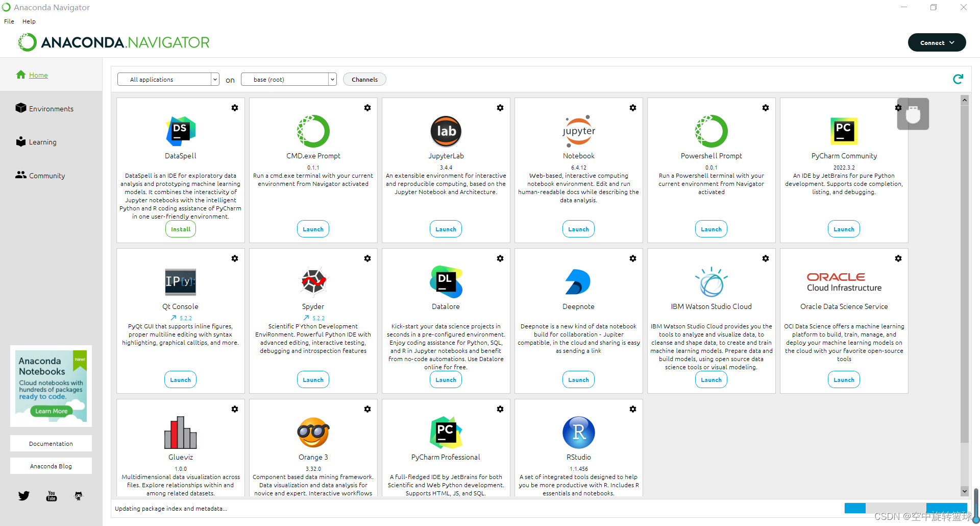Click the Qt Console 5.2.2 update version link
Screen dimensions: 980x526
pos(181,318)
